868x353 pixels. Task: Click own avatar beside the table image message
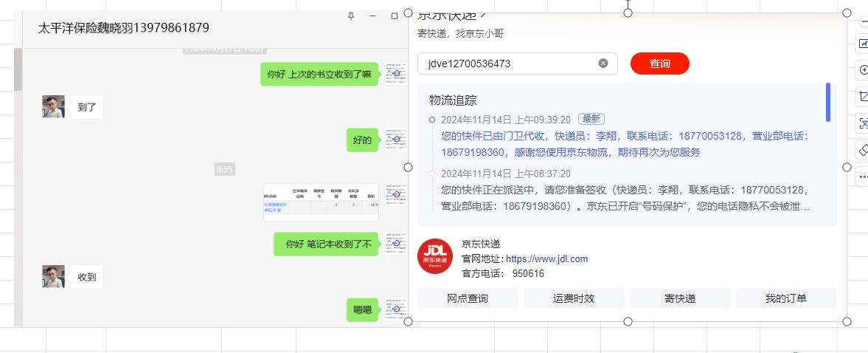396,195
